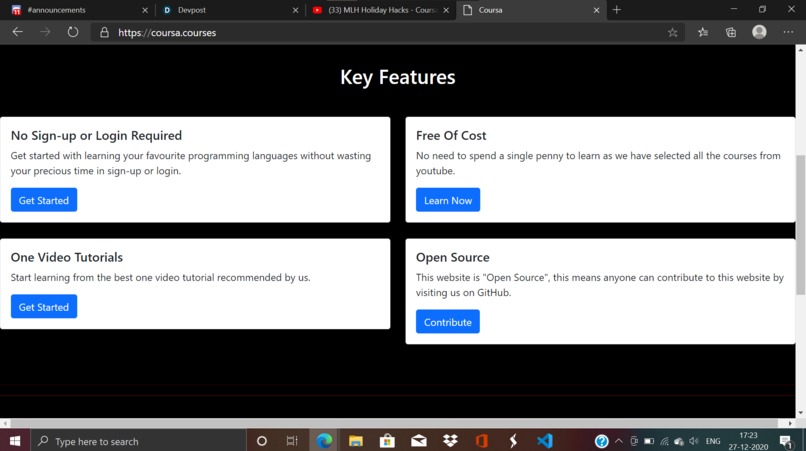Open the browser profile avatar

[x=759, y=32]
